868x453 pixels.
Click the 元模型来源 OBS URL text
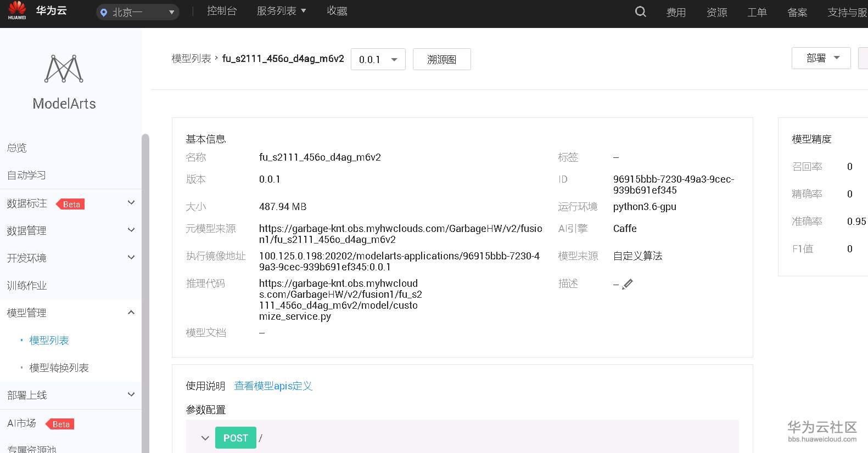pyautogui.click(x=401, y=234)
